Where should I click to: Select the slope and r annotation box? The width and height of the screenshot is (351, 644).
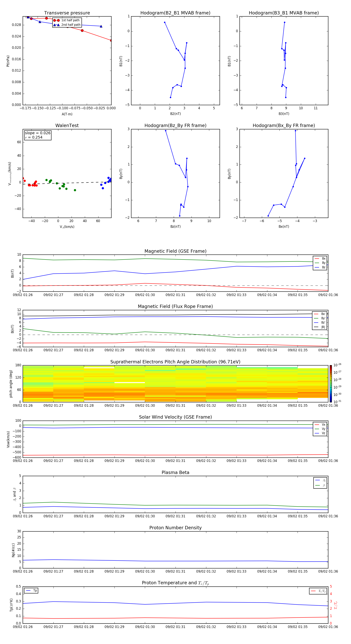pos(37,135)
